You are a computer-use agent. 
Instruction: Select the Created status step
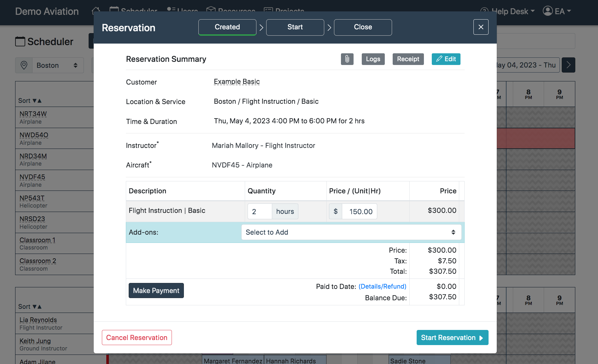(227, 27)
